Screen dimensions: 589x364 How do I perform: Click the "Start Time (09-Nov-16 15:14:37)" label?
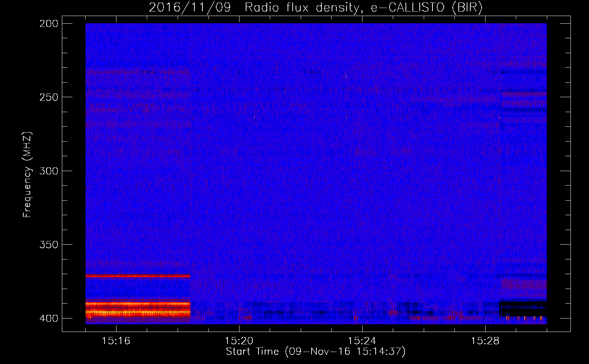pyautogui.click(x=316, y=352)
